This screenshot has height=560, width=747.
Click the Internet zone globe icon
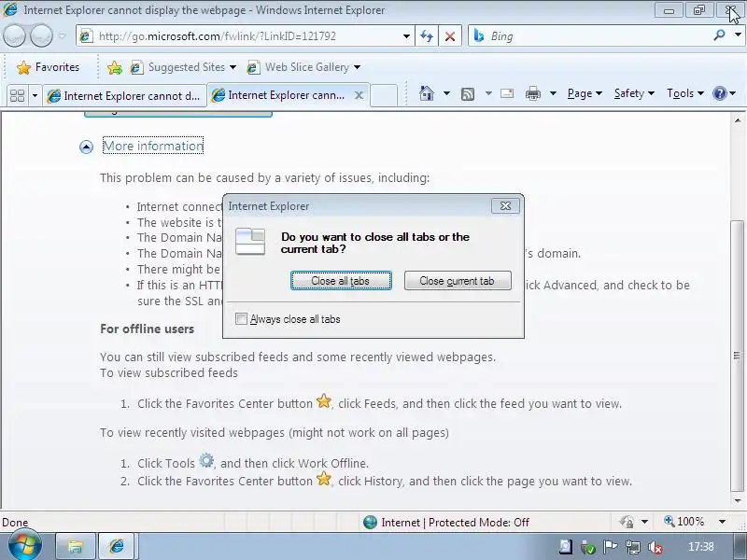click(x=370, y=523)
